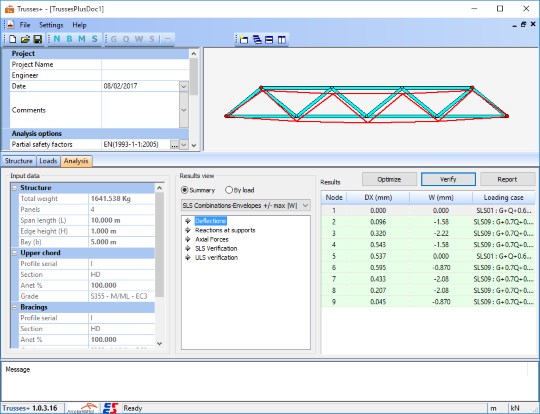
Task: Click the document icon left of File menu
Action: tap(10, 25)
